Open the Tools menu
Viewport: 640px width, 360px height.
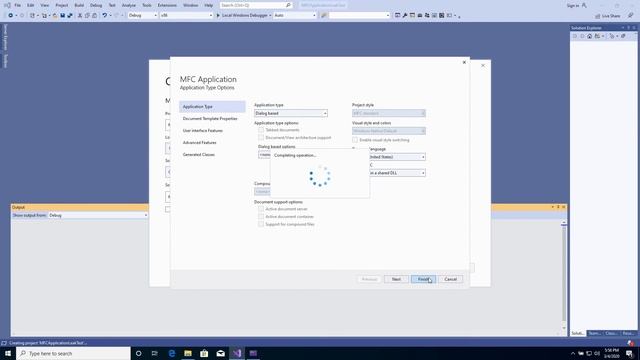[147, 5]
